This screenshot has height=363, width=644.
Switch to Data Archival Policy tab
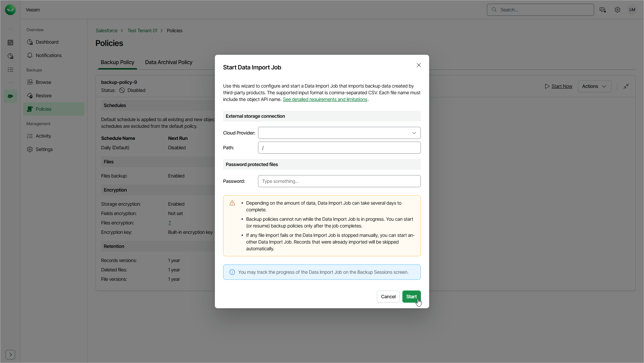[169, 62]
